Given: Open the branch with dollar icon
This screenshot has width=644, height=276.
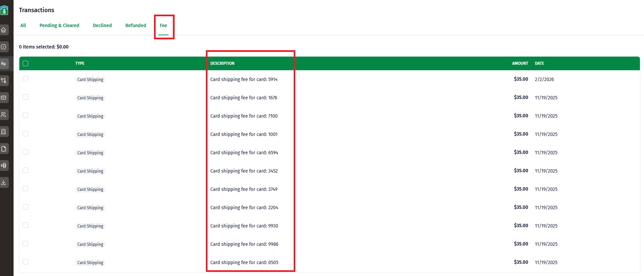Looking at the screenshot, I should pyautogui.click(x=4, y=81).
